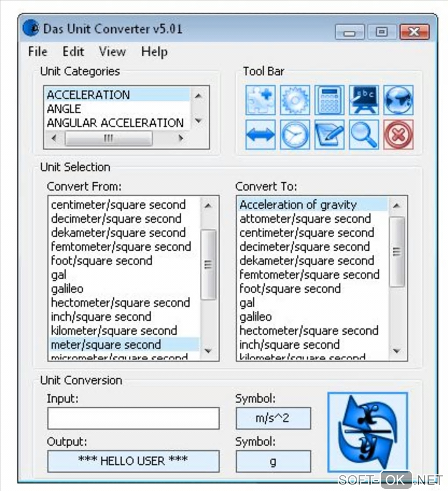Click the Output field showing HELLO USER
This screenshot has width=448, height=491.
pyautogui.click(x=134, y=461)
